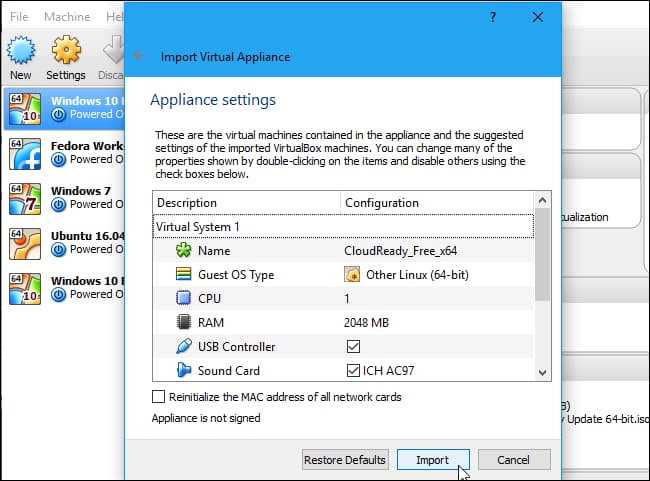Uncheck the Sound Card ICH AC97 checkbox

352,371
